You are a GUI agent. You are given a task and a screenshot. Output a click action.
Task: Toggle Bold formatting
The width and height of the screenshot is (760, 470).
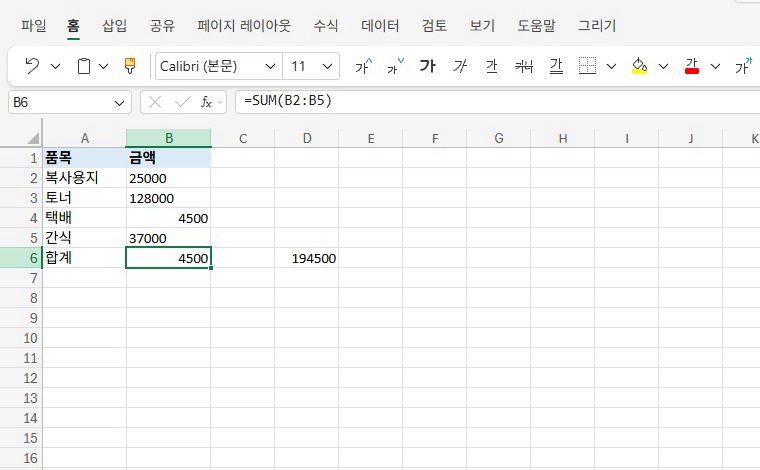coord(428,66)
